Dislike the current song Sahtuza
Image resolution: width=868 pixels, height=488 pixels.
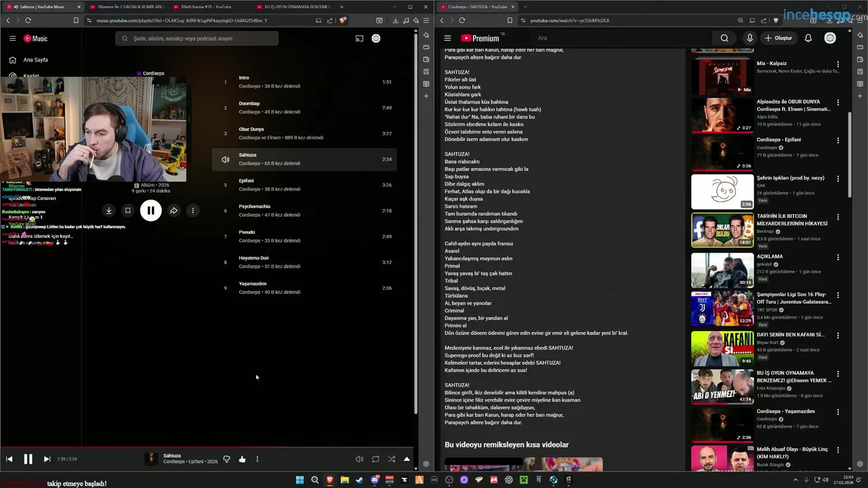tap(226, 459)
